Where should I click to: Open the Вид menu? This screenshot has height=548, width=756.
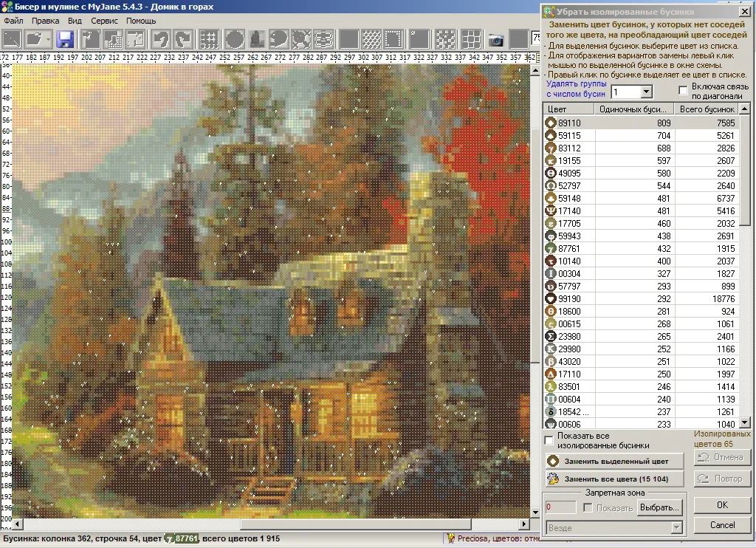pyautogui.click(x=75, y=21)
